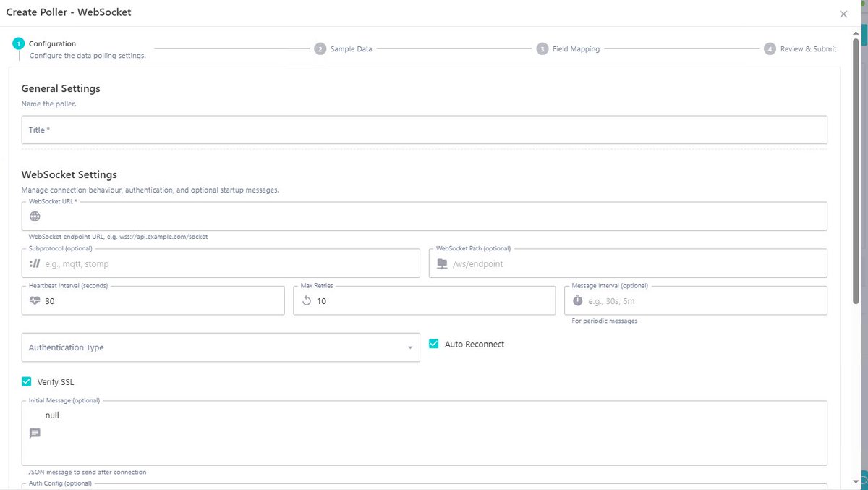Click the WebSocket Settings heading

[x=69, y=174]
